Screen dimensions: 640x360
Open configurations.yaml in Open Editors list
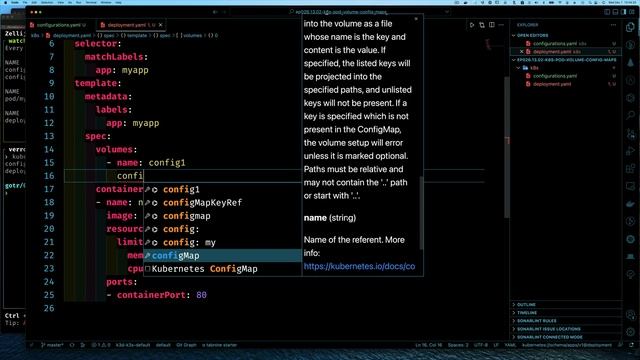tap(565, 43)
